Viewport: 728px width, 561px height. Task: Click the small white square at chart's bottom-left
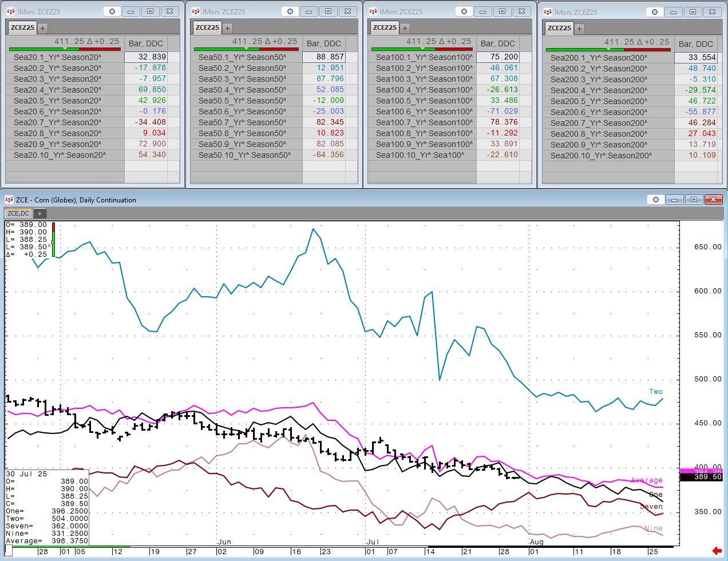pyautogui.click(x=9, y=551)
